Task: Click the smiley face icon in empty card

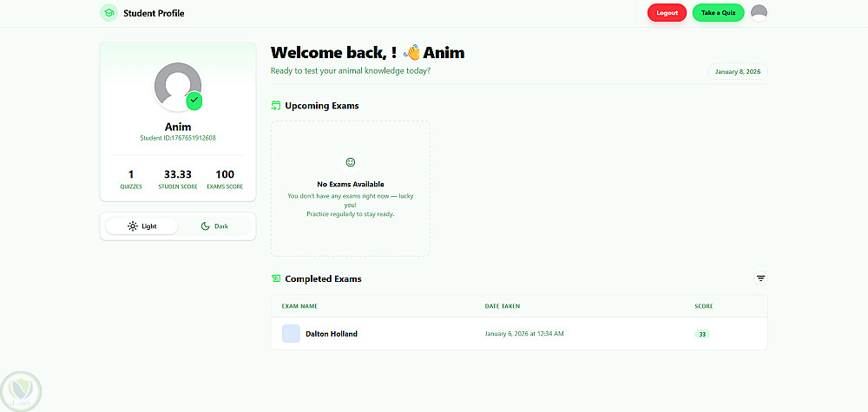Action: click(350, 162)
